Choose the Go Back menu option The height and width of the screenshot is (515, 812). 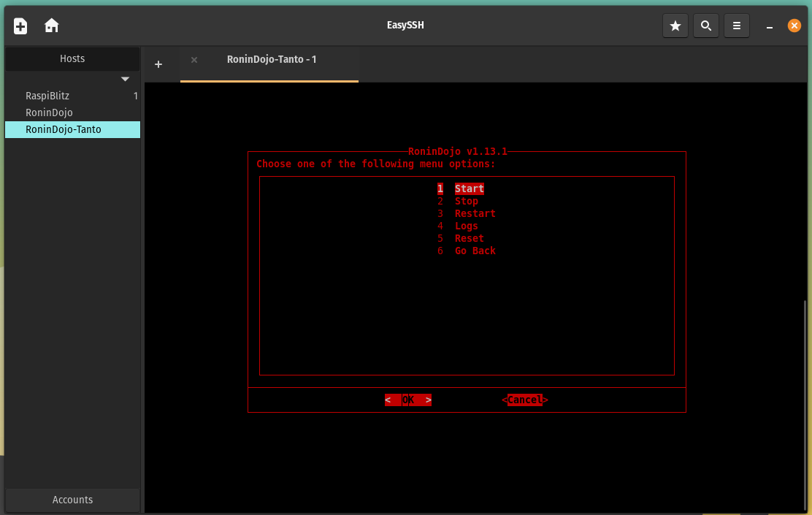coord(475,251)
